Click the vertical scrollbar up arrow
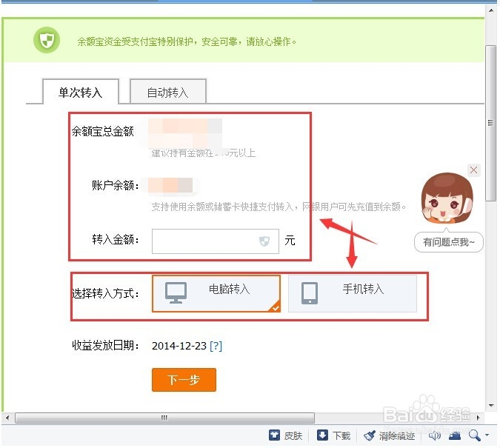This screenshot has width=500, height=448. pos(491,10)
